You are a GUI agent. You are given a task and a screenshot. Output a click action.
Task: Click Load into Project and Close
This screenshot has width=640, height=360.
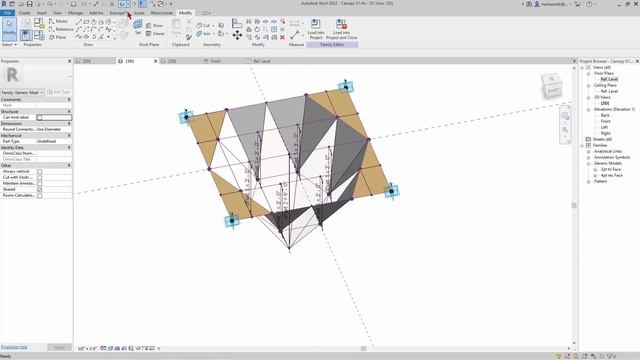click(341, 29)
